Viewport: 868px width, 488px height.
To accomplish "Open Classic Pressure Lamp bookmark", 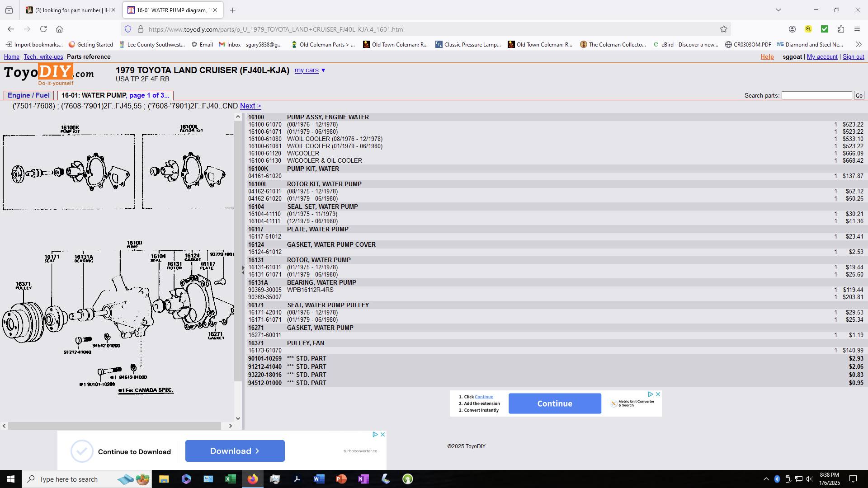I will [468, 44].
